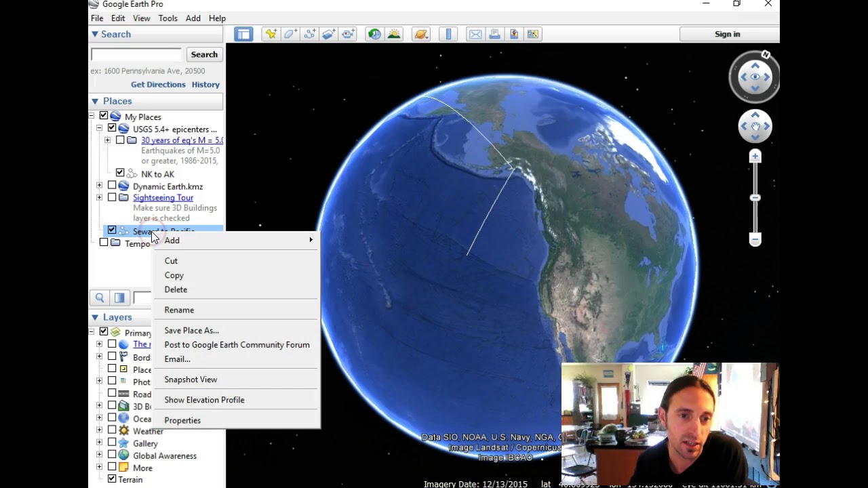This screenshot has height=488, width=868.
Task: Toggle the sidebar using the toolbar sidebar icon
Action: pyautogui.click(x=243, y=34)
